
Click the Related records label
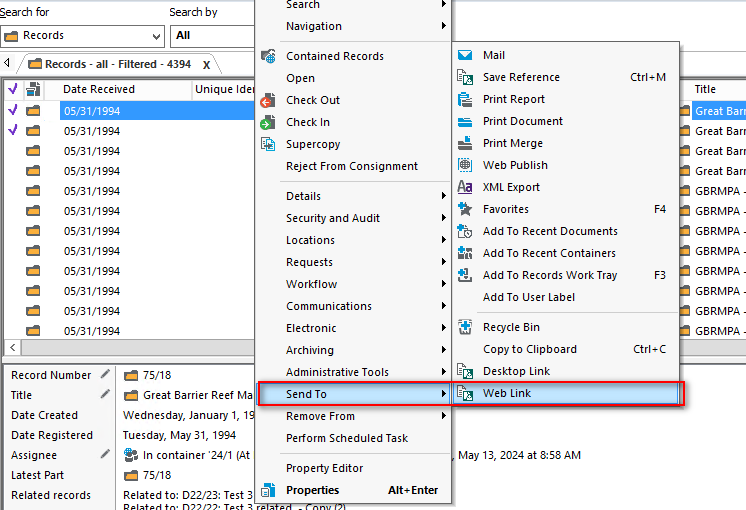[51, 495]
